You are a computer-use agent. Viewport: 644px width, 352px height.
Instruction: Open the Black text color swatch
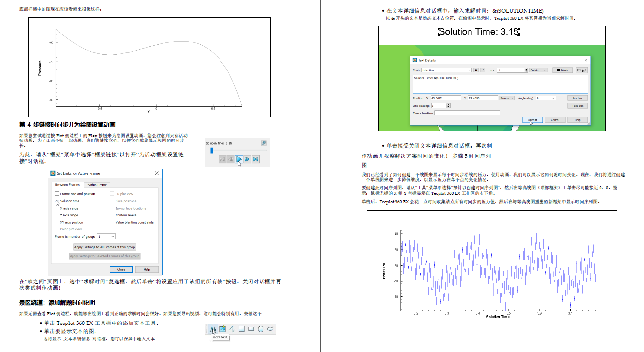(x=562, y=70)
